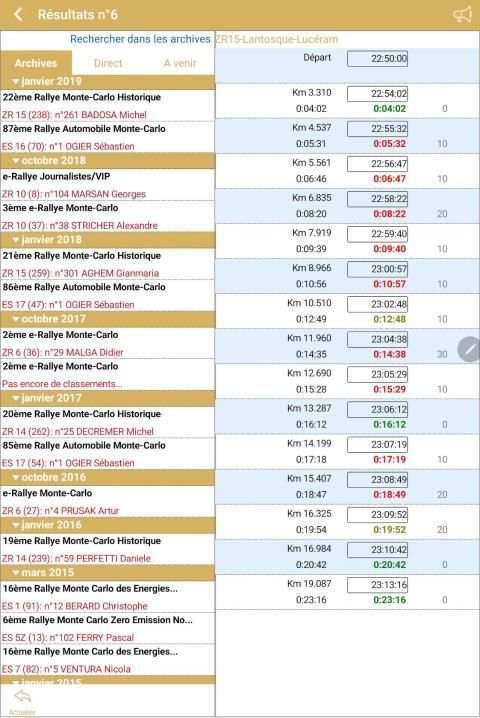The image size is (480, 718).
Task: Collapse the octobre 2018 group
Action: point(16,161)
